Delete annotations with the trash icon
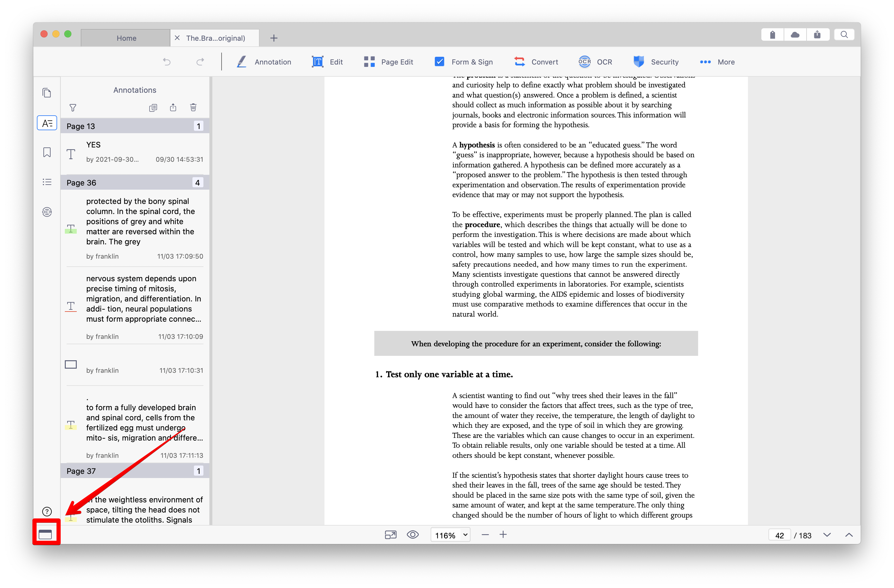The image size is (894, 588). click(193, 108)
